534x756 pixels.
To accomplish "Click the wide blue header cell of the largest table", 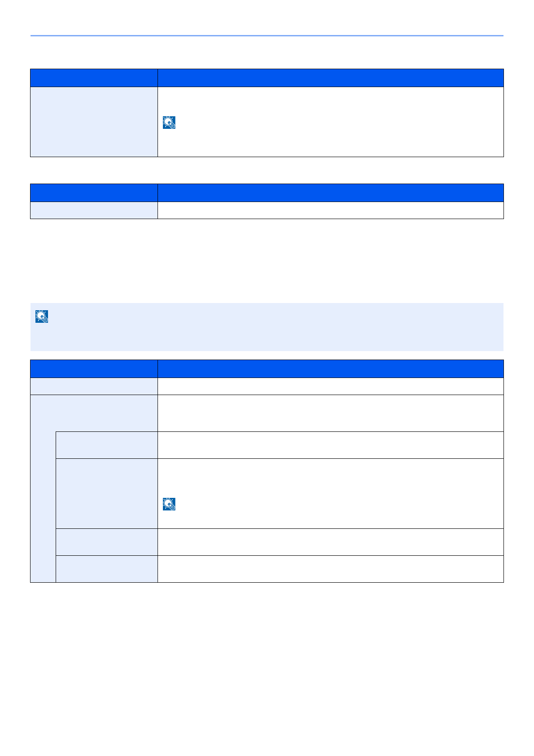I will click(330, 369).
